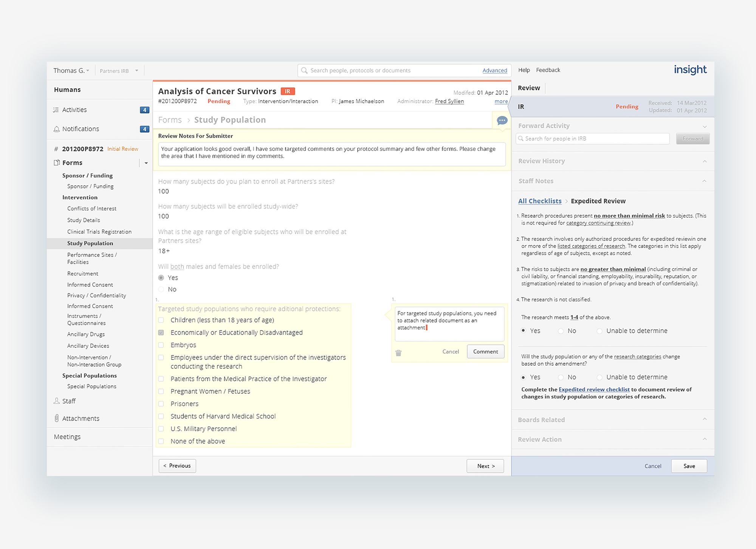Click the Comment button
This screenshot has width=756, height=549.
click(x=485, y=352)
